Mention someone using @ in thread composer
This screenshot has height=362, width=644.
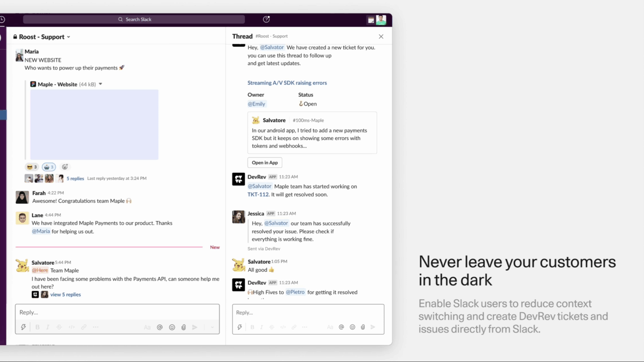pos(341,328)
